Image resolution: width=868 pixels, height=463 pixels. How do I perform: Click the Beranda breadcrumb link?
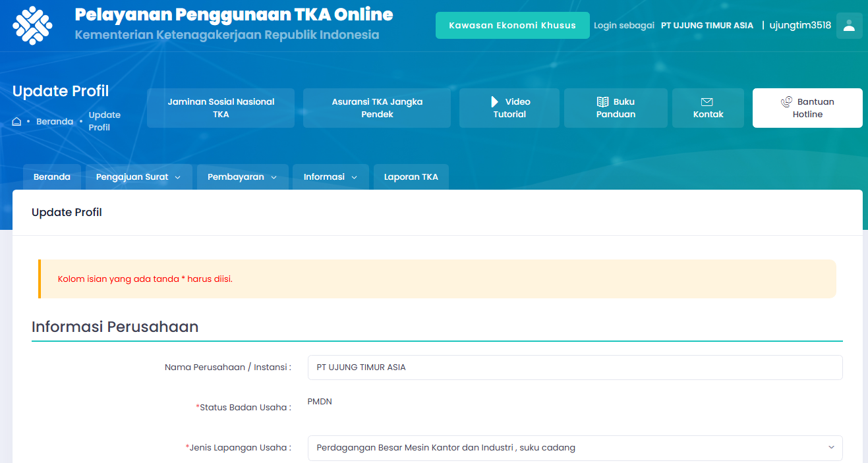[55, 122]
